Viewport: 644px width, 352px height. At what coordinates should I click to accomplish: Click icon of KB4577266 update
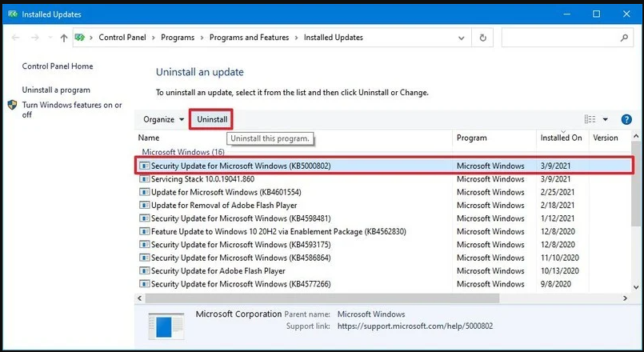[x=144, y=284]
